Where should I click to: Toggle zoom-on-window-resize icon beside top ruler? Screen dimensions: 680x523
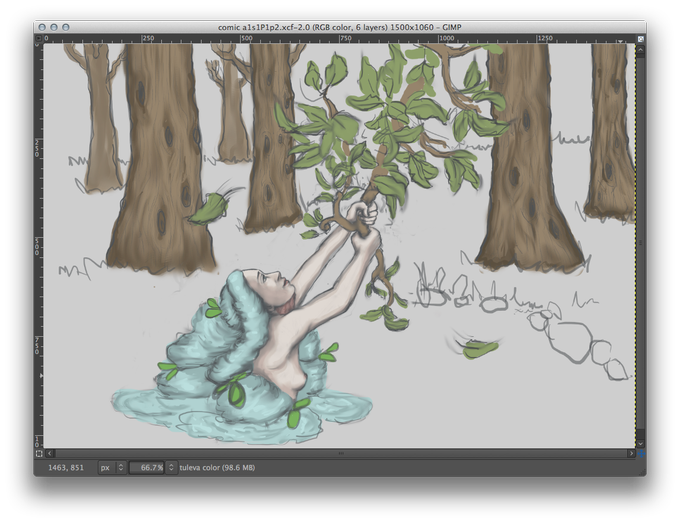[641, 39]
